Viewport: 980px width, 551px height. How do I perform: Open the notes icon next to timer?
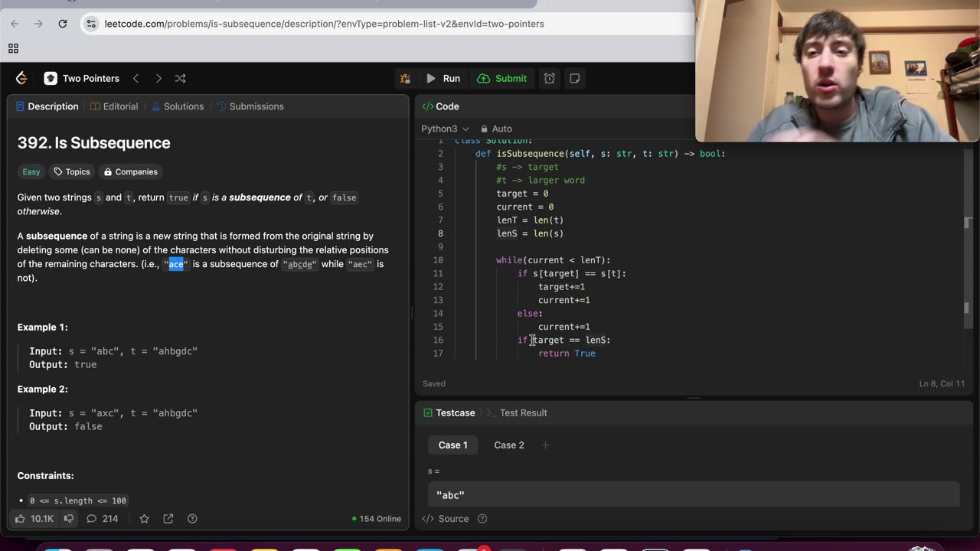[x=575, y=78]
